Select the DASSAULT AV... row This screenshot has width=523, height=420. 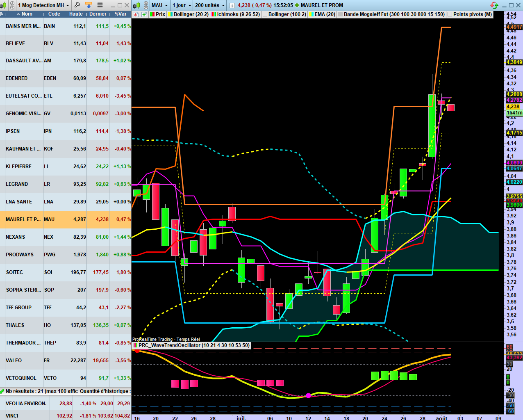point(66,60)
